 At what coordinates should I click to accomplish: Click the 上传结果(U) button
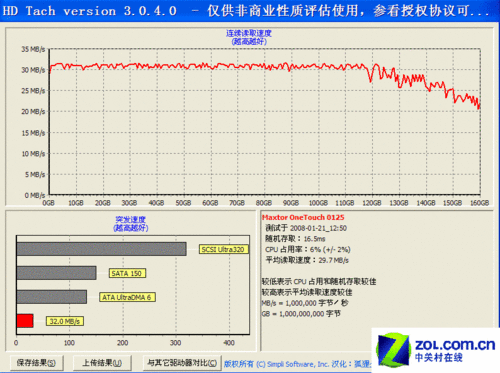102,362
